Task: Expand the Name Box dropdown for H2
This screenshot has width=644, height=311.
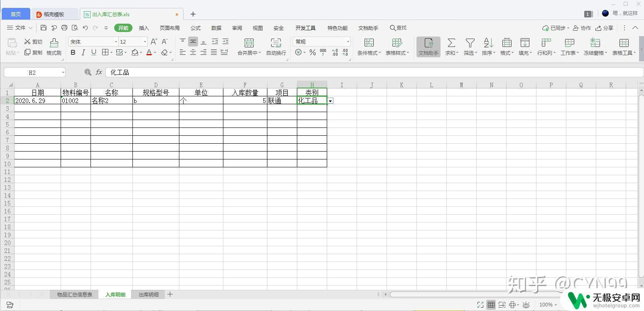Action: (x=63, y=72)
